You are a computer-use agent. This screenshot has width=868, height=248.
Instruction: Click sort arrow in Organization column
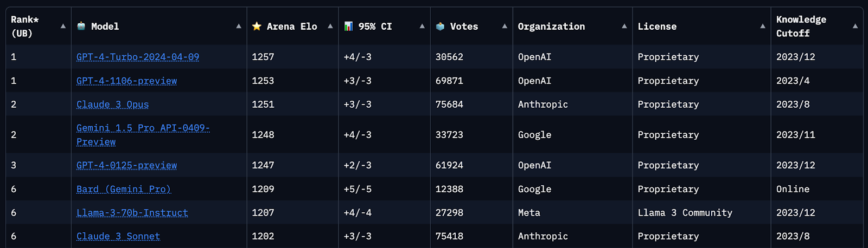624,26
